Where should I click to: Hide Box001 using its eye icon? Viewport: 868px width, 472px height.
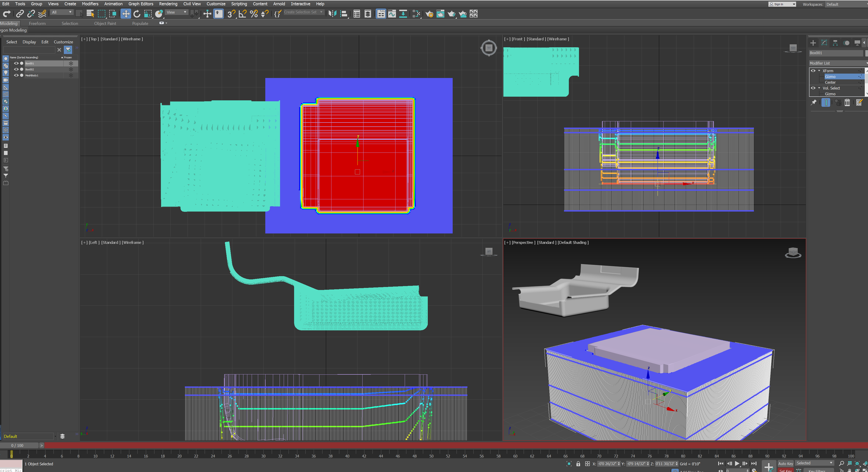16,63
